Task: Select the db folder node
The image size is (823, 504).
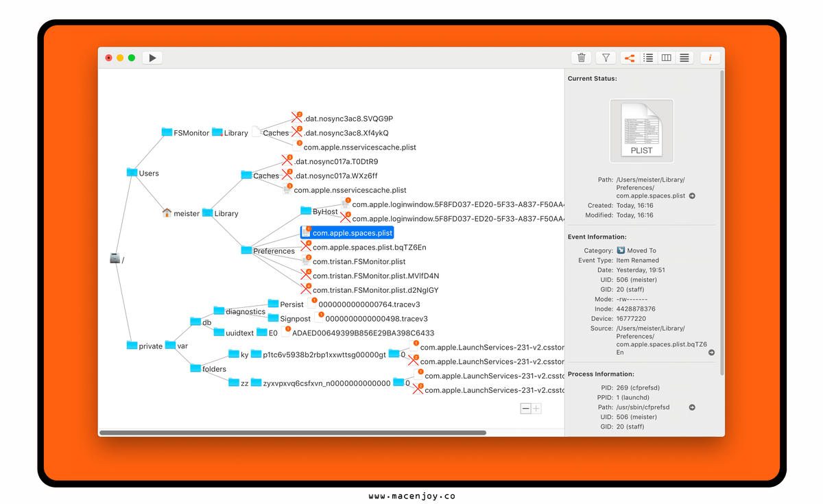Action: [201, 322]
